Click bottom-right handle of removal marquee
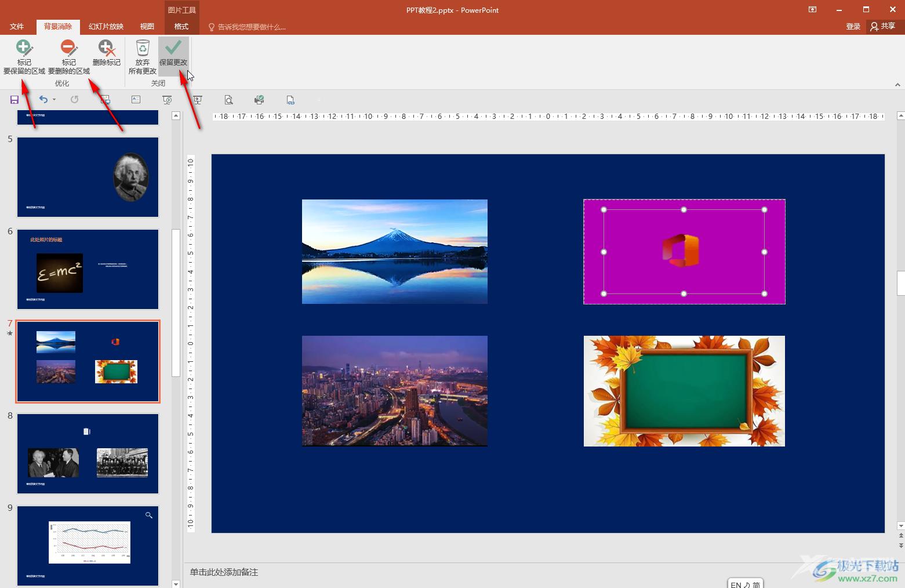 click(x=764, y=293)
